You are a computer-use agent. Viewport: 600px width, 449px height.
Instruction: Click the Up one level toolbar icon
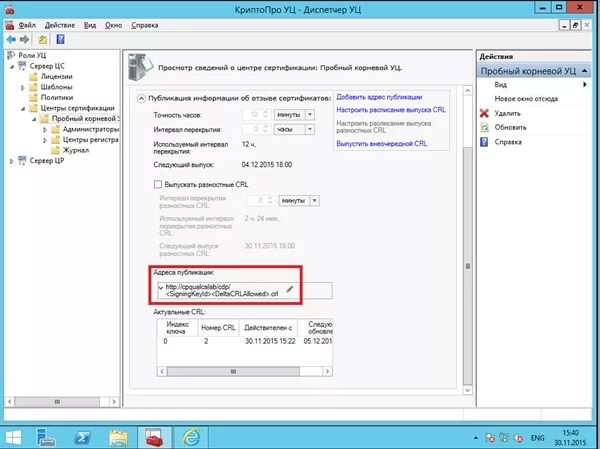pos(43,39)
